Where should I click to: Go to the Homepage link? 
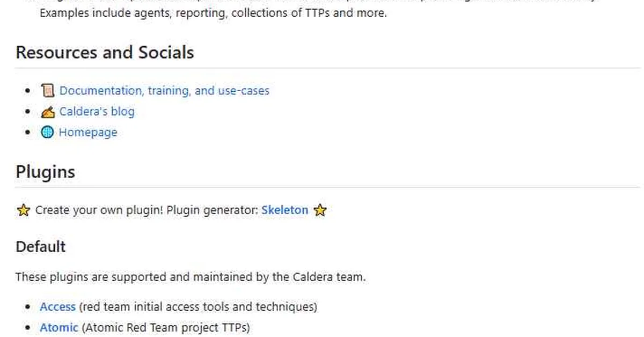88,132
